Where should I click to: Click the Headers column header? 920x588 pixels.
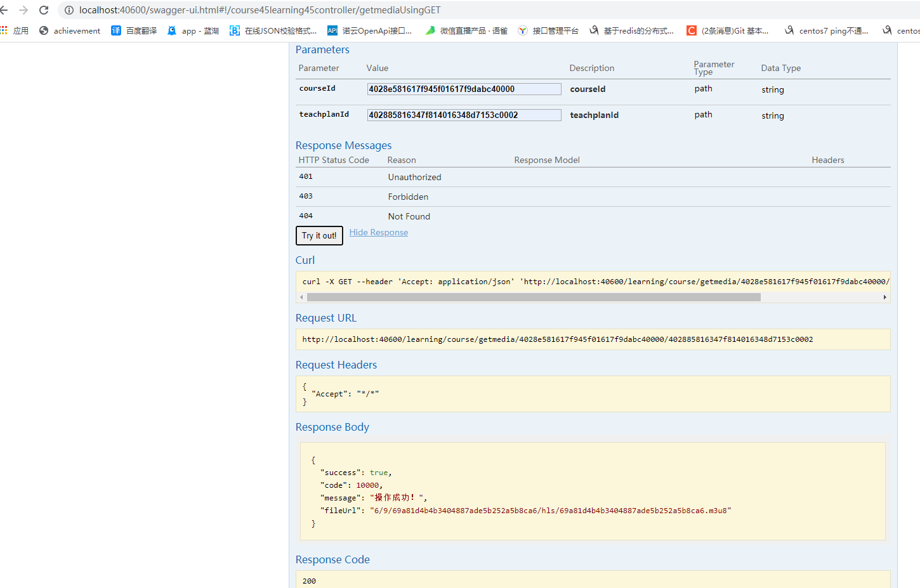click(828, 160)
